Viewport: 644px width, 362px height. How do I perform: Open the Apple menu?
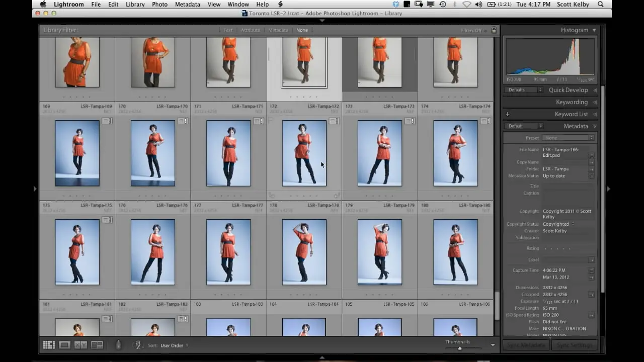click(x=43, y=5)
